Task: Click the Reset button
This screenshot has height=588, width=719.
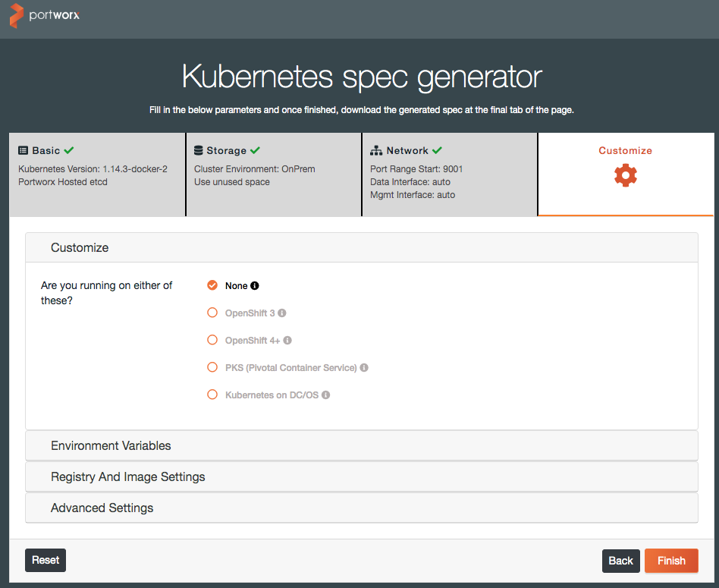Action: tap(46, 560)
